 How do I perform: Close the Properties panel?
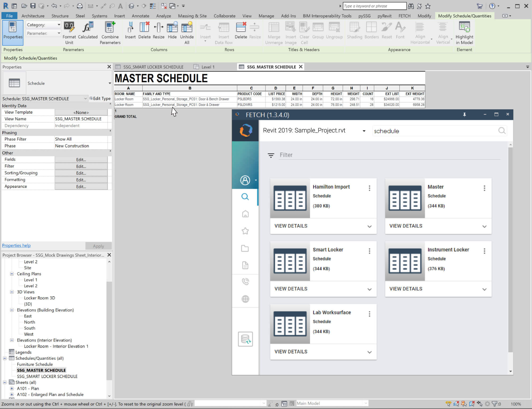tap(109, 67)
